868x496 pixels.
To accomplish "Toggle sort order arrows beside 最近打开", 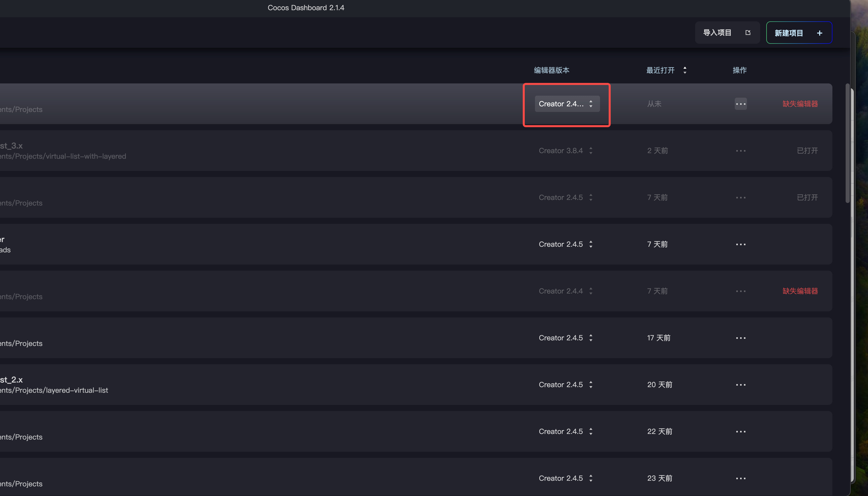I will pyautogui.click(x=685, y=70).
